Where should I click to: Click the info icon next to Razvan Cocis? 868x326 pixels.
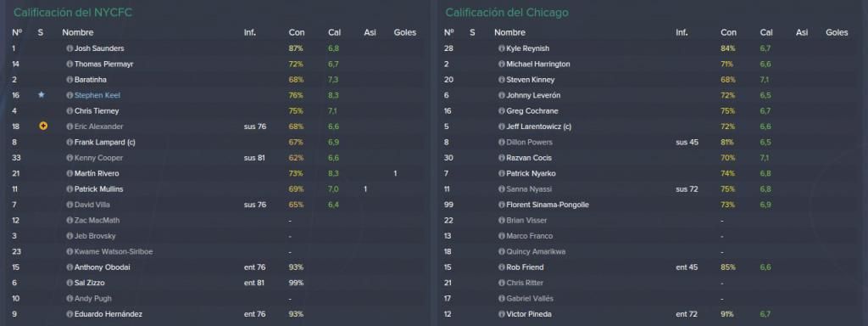pyautogui.click(x=502, y=158)
